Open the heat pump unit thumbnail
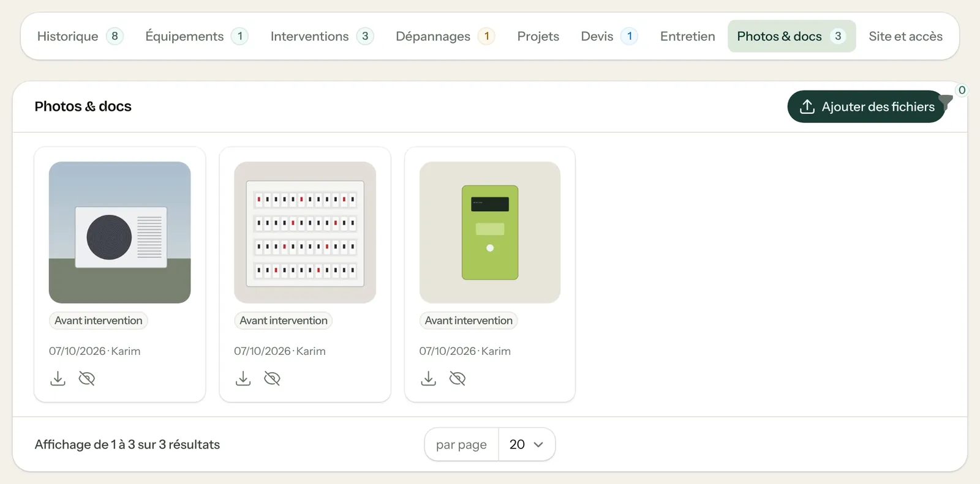 pos(120,233)
